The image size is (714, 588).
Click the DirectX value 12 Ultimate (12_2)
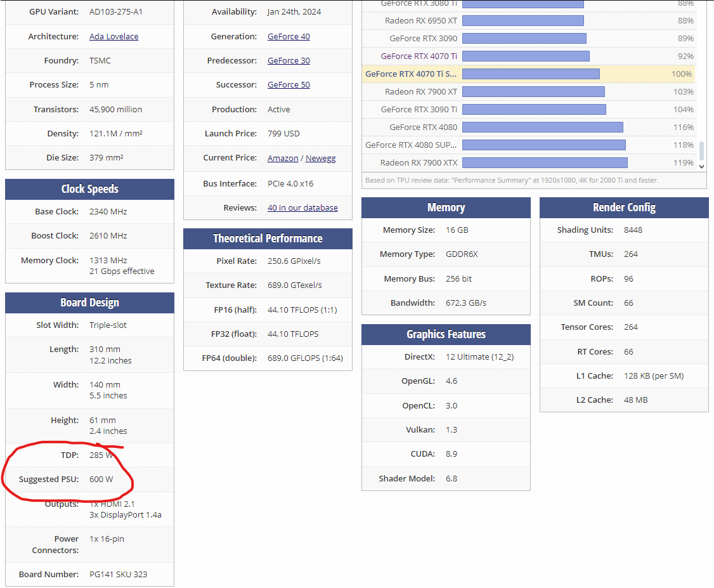click(x=480, y=356)
